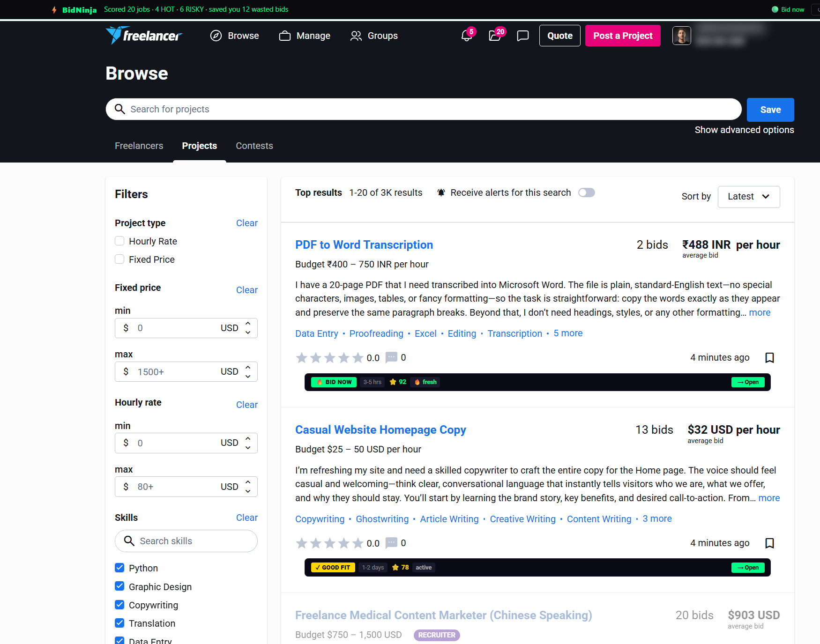Click the Quote button
This screenshot has width=820, height=644.
tap(560, 36)
